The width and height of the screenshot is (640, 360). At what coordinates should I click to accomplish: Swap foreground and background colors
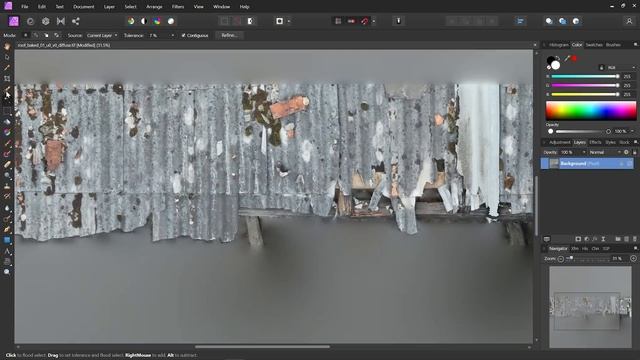(x=558, y=58)
